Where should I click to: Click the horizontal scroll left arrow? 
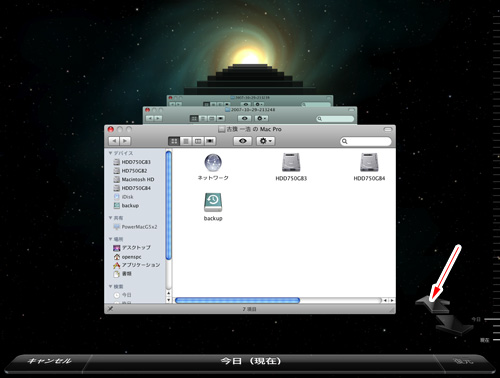[385, 300]
